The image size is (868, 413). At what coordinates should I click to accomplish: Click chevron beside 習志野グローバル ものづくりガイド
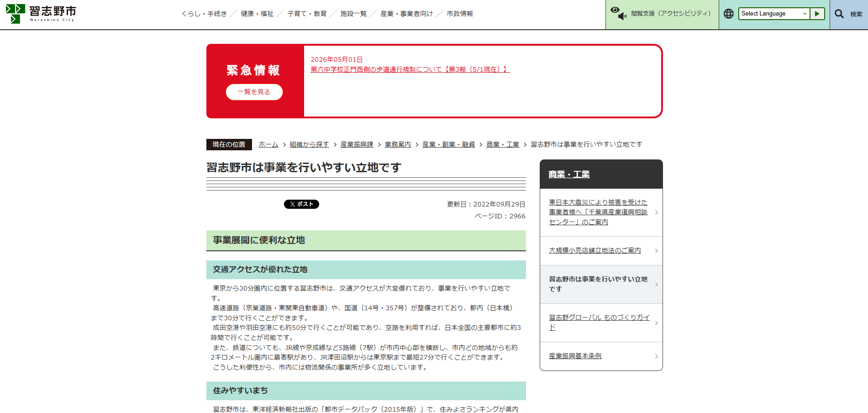coord(656,323)
